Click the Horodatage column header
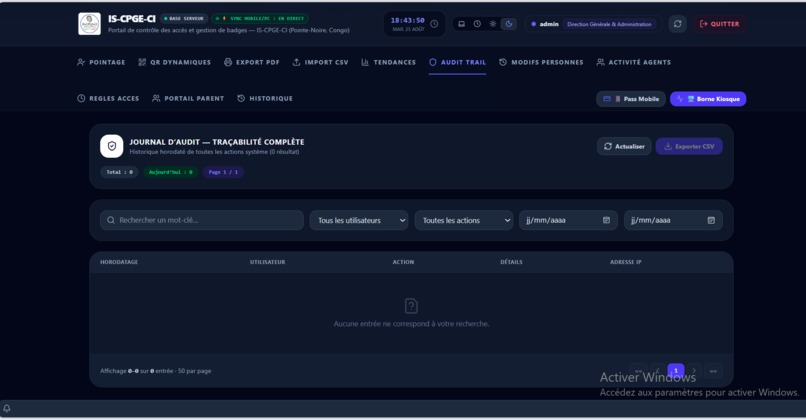 pos(119,262)
